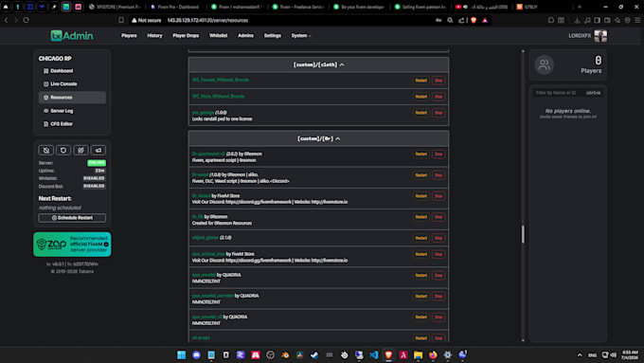Image resolution: width=644 pixels, height=363 pixels.
Task: Click the browser back arrow
Action: [7, 20]
